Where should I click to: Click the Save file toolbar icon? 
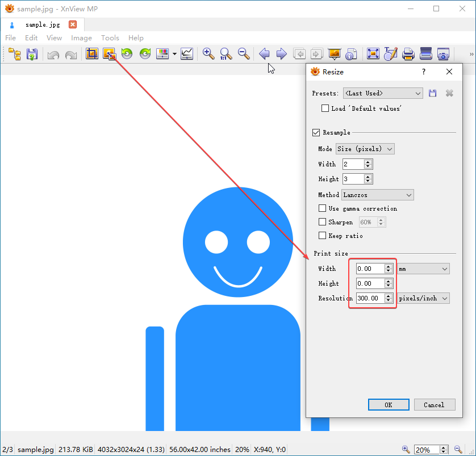pos(32,54)
